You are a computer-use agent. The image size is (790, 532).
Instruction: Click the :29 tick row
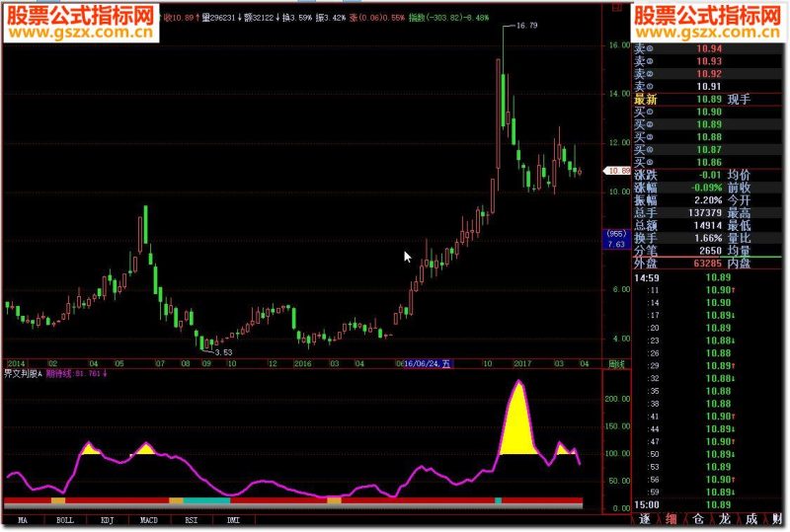click(708, 366)
